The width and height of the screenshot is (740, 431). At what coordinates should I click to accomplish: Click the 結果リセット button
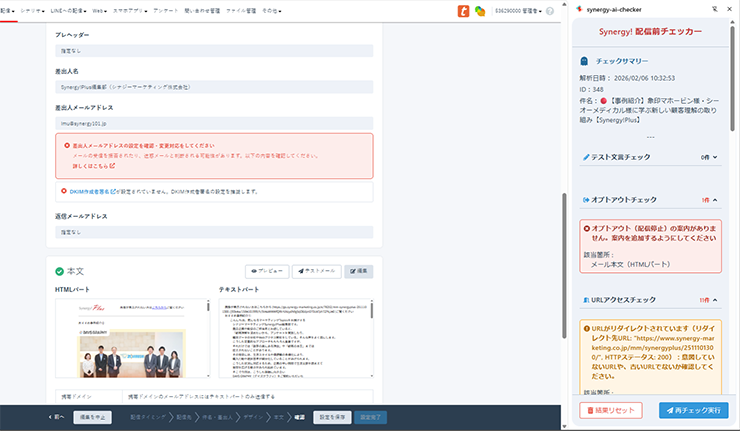pos(611,410)
